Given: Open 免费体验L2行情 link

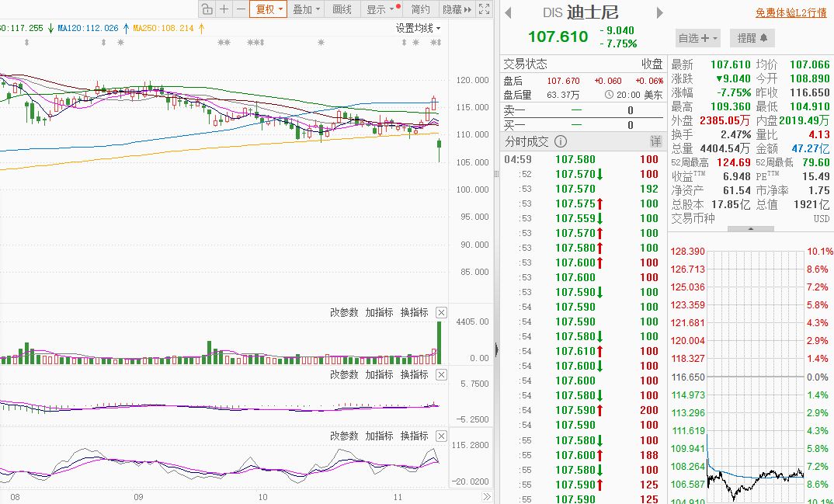Looking at the screenshot, I should point(791,12).
